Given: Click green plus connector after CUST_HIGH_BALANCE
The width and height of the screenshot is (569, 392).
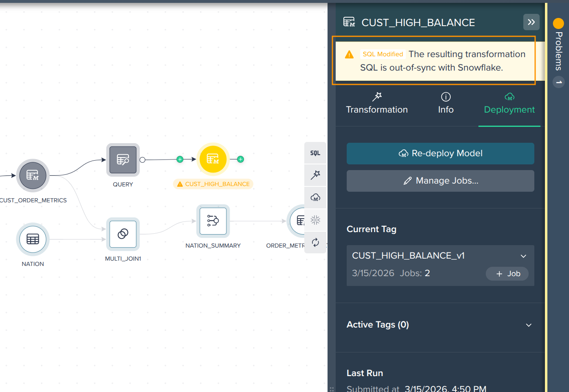Looking at the screenshot, I should pos(241,159).
